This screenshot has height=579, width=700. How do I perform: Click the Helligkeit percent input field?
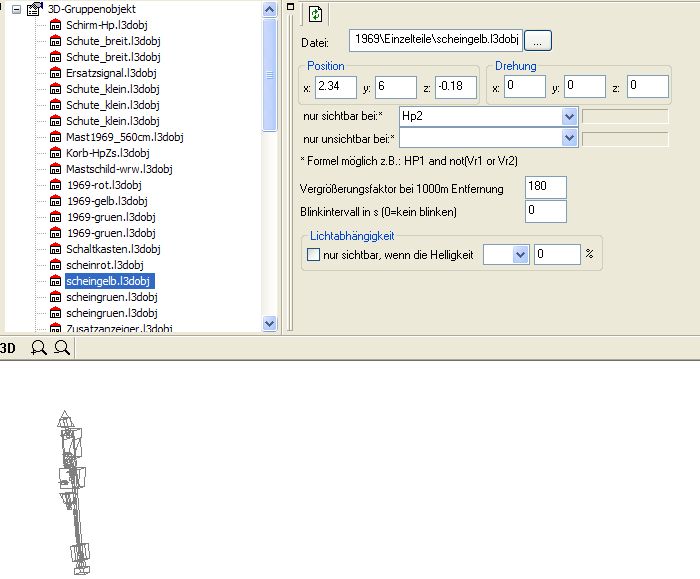pyautogui.click(x=557, y=254)
